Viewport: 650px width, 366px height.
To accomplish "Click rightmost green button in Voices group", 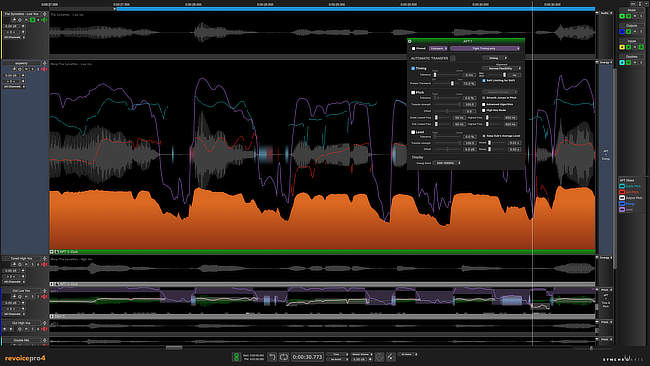I will [x=641, y=47].
